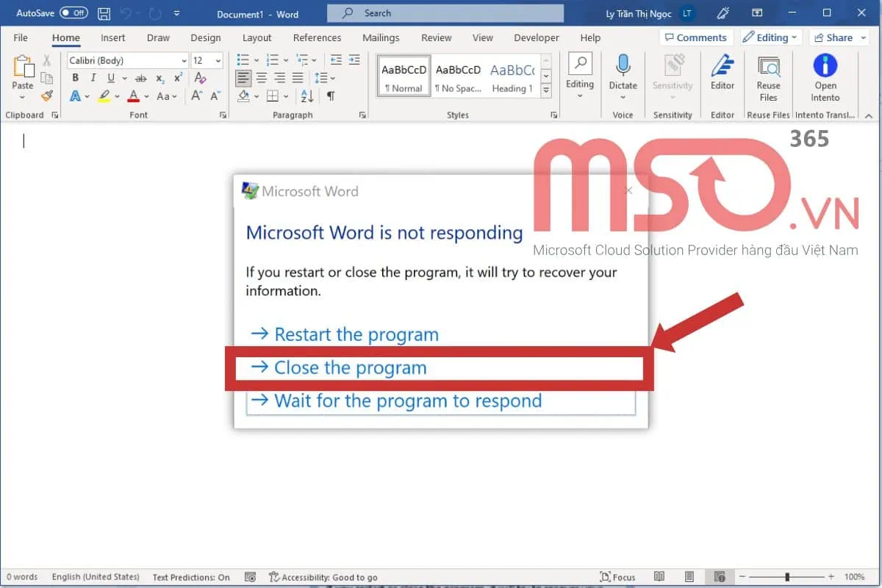Click Increase Font Size icon

coord(196,96)
